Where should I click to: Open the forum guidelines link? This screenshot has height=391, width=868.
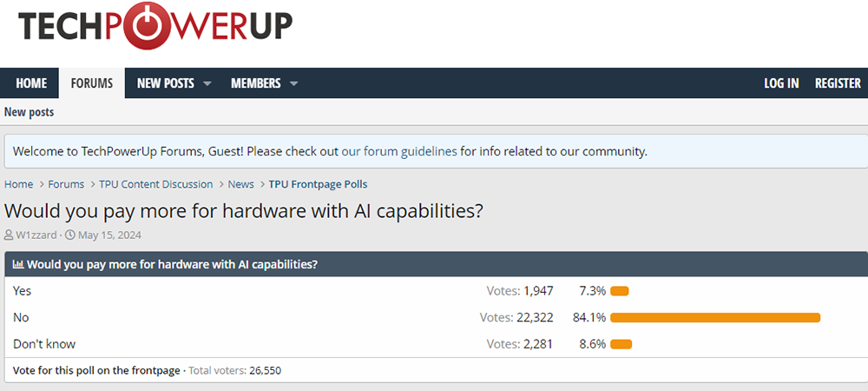[x=399, y=151]
